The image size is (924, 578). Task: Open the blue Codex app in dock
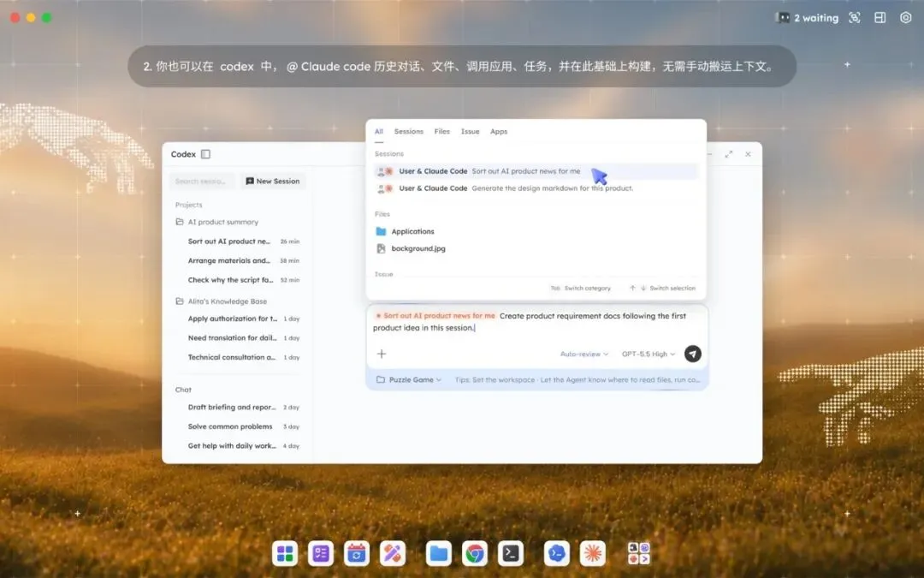point(556,553)
